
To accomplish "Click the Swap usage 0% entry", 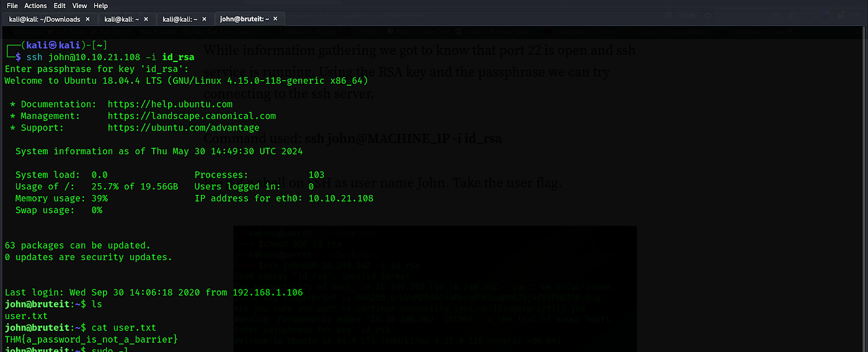I will tap(59, 210).
